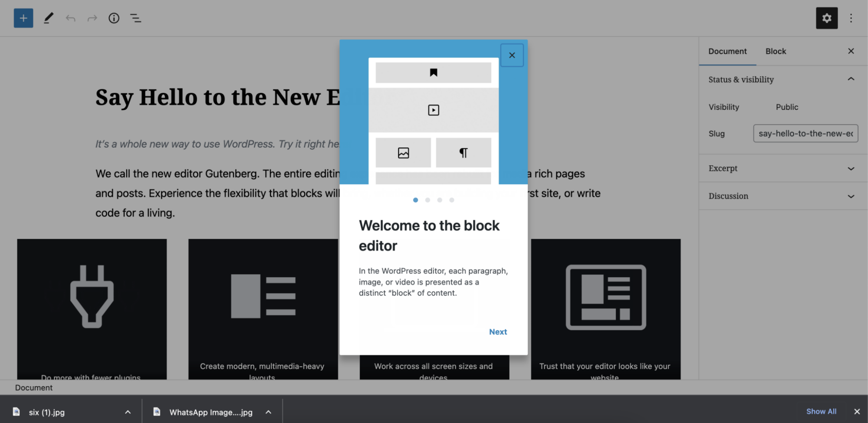This screenshot has width=868, height=423.
Task: Collapse Status & visibility panel
Action: point(783,79)
